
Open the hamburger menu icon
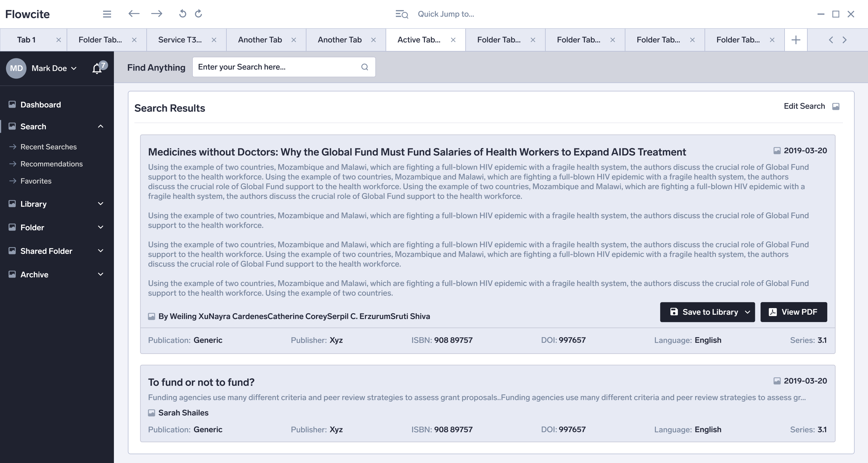[107, 14]
